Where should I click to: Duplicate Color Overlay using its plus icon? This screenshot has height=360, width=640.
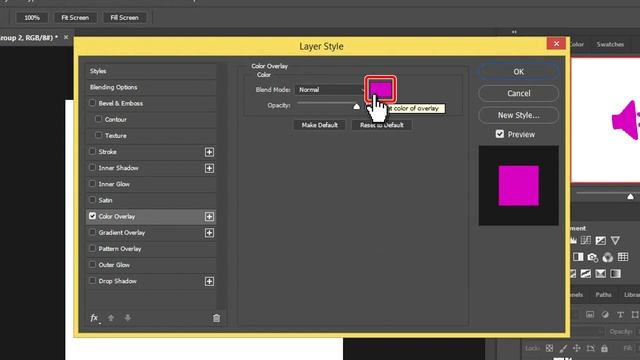pyautogui.click(x=209, y=216)
